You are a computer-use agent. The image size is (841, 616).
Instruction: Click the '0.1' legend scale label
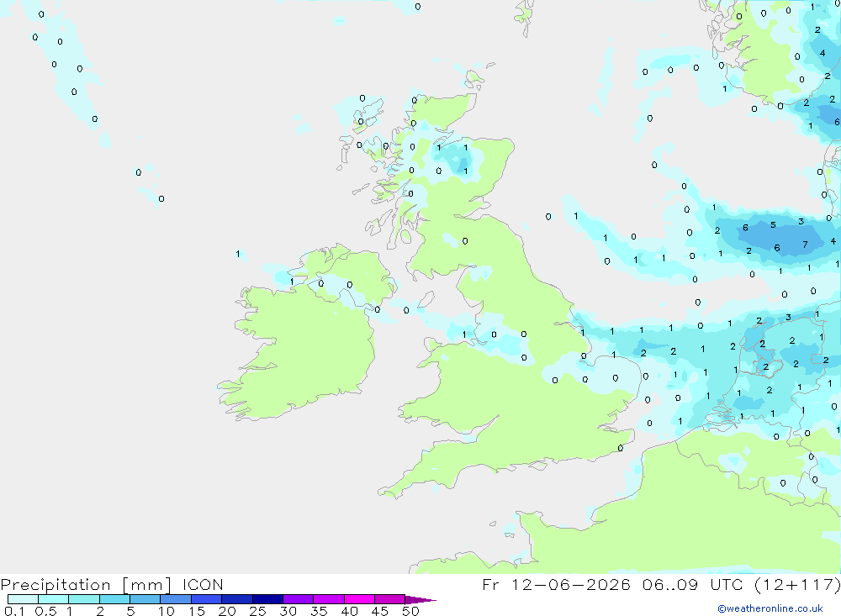coord(14,611)
